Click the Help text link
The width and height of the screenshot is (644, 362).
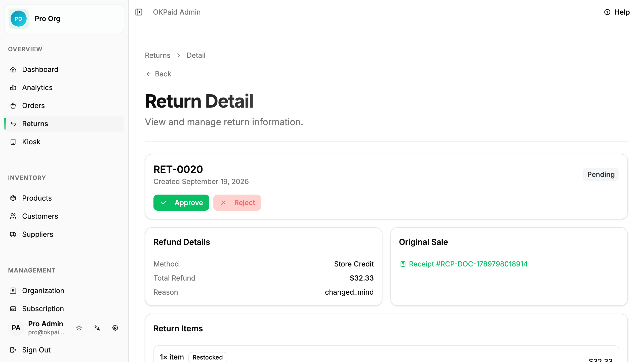[x=622, y=12]
